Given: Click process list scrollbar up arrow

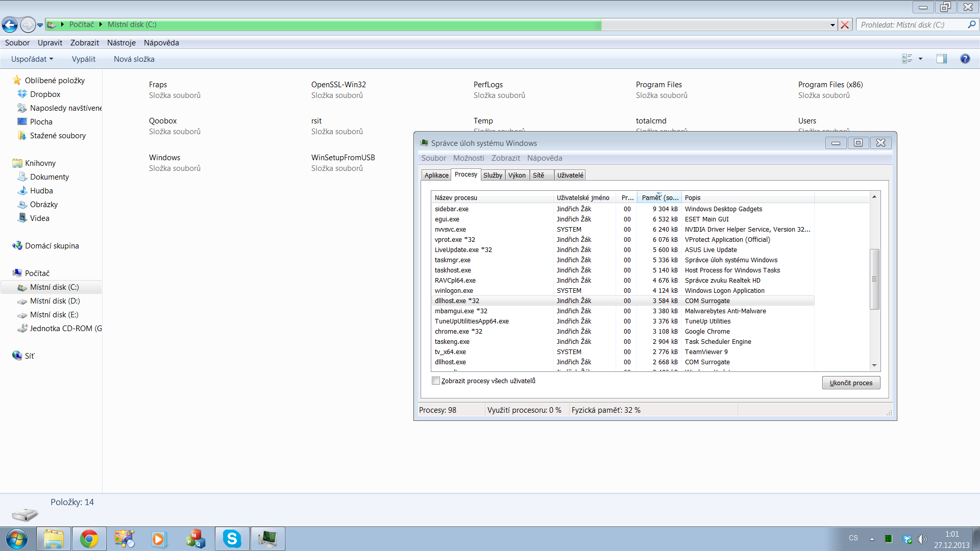Looking at the screenshot, I should (874, 197).
